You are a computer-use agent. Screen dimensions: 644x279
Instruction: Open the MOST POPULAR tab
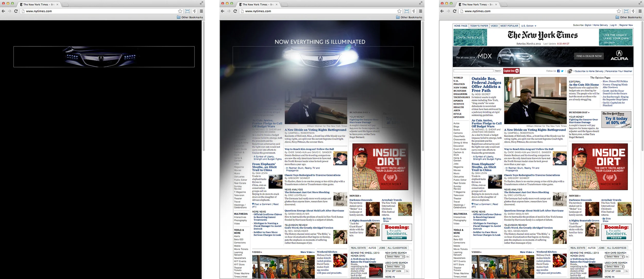point(509,26)
